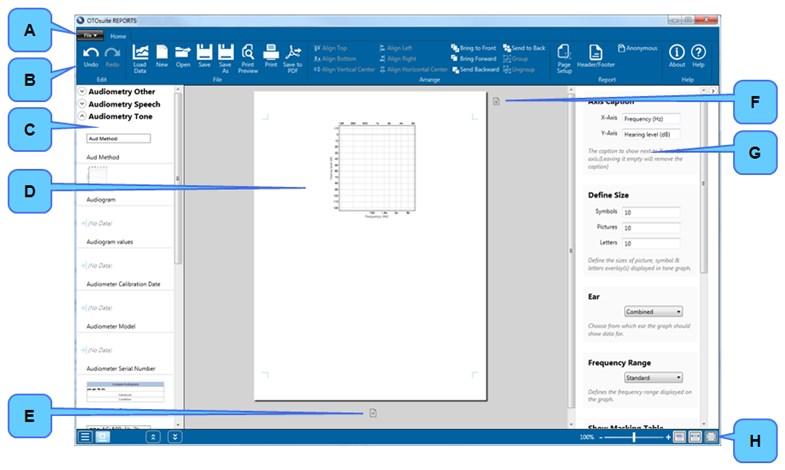
Task: Click the Y-Axis caption input field
Action: coord(651,134)
